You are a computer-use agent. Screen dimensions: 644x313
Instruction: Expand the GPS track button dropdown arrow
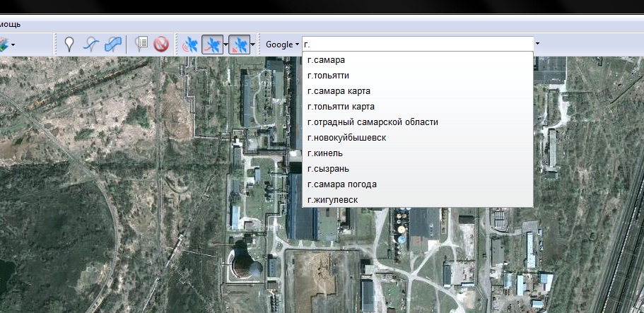(x=225, y=45)
